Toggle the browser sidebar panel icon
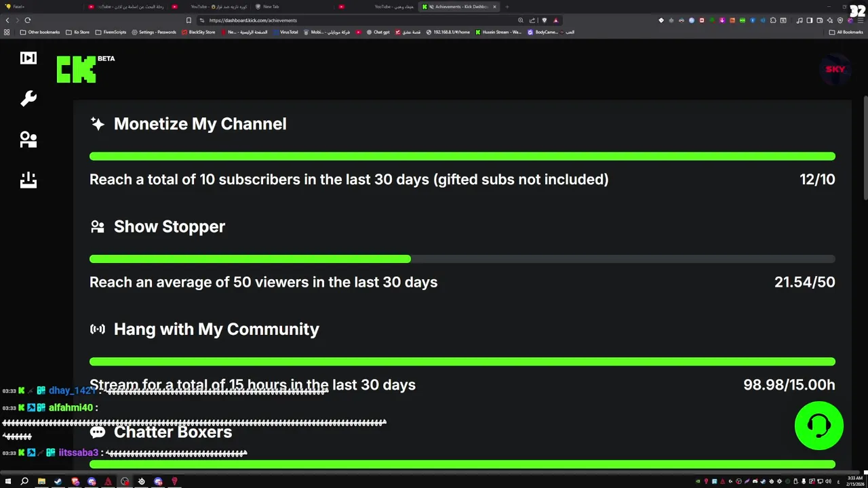The height and width of the screenshot is (488, 868). [x=809, y=20]
